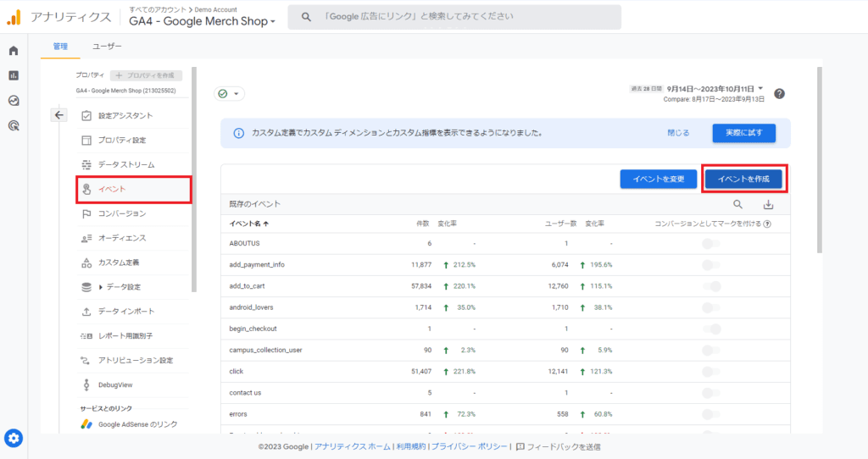This screenshot has height=459, width=868.
Task: Click the Google AdSense link icon
Action: [86, 424]
